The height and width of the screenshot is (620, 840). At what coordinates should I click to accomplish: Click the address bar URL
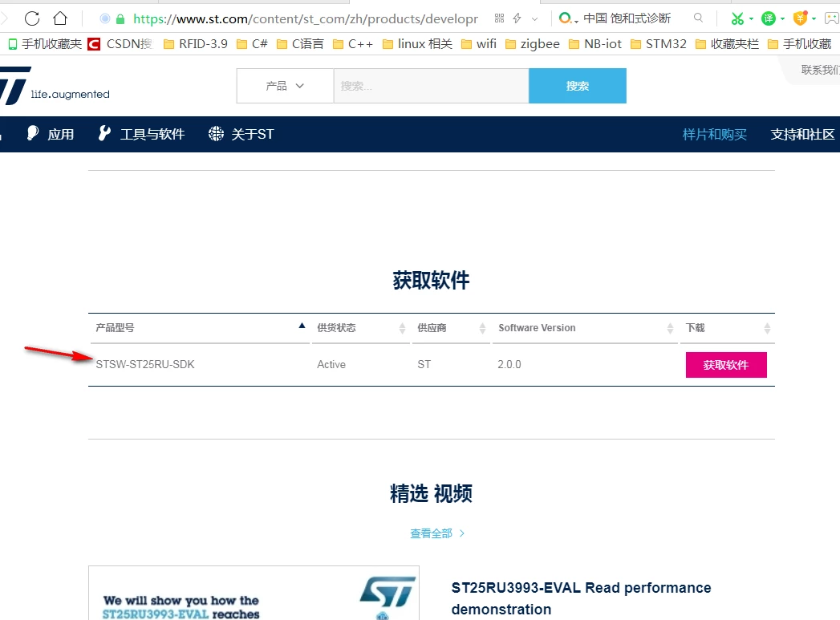(306, 19)
